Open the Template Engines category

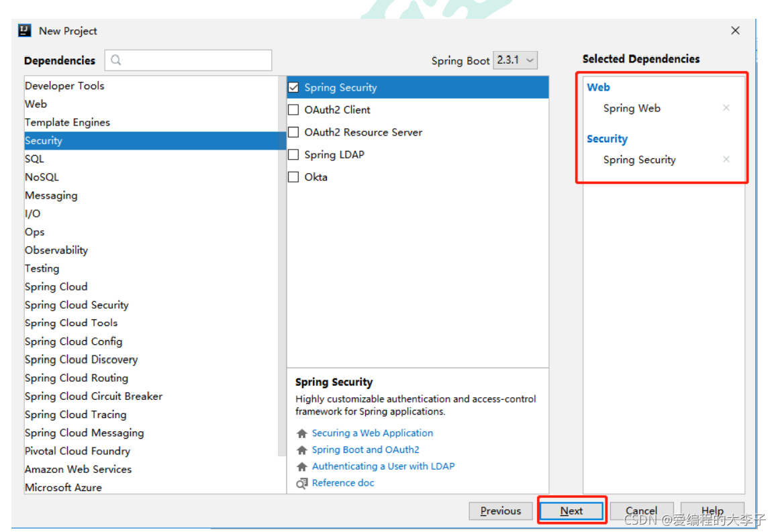click(x=152, y=122)
